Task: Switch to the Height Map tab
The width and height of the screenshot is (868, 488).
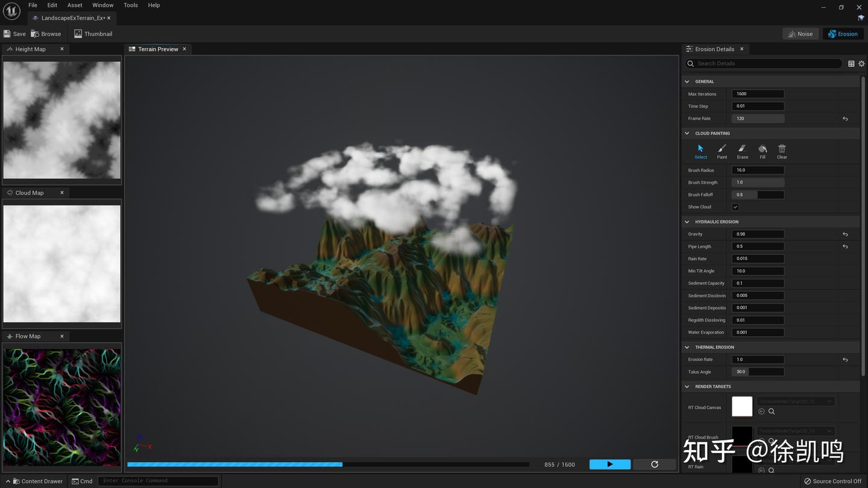Action: (29, 49)
